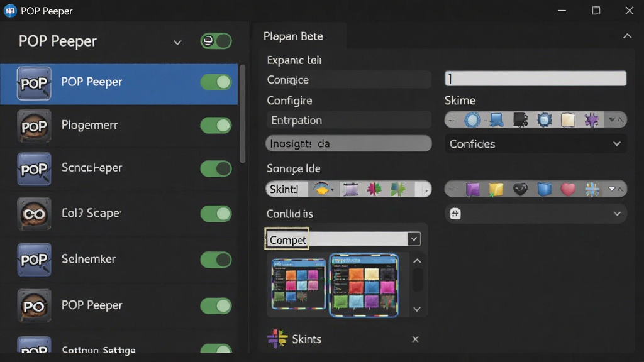Screen dimensions: 644x362
Task: Click the blue ribbon bookmark icon in Skime toolbar
Action: [x=496, y=120]
